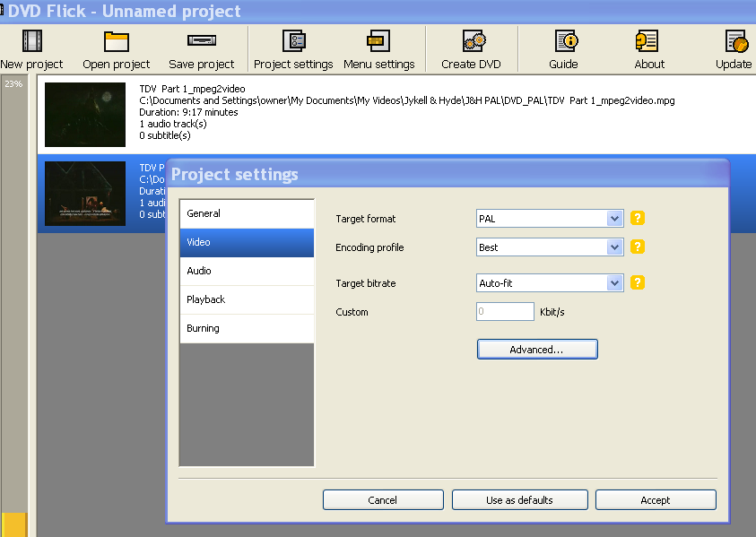Click the Cancel button

tap(383, 500)
